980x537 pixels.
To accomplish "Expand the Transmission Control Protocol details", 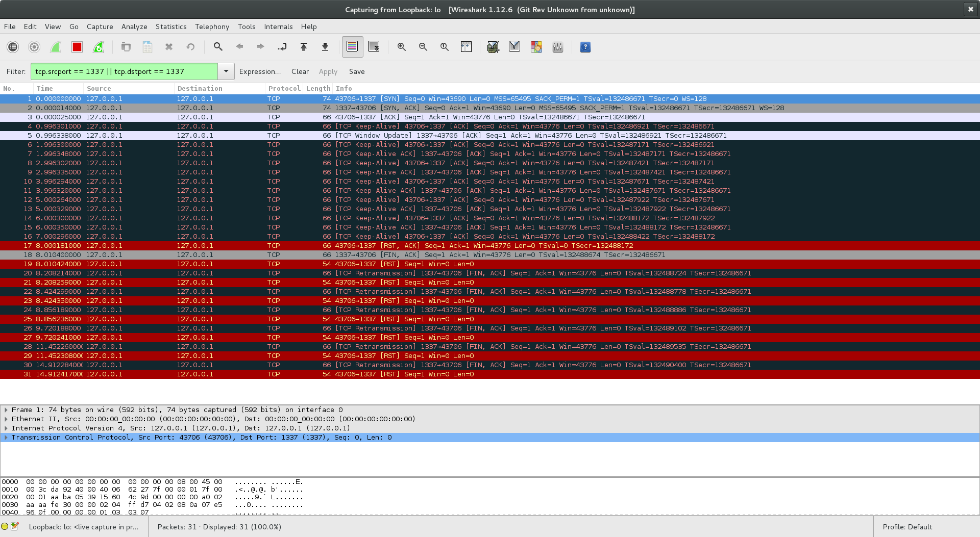I will [x=7, y=437].
